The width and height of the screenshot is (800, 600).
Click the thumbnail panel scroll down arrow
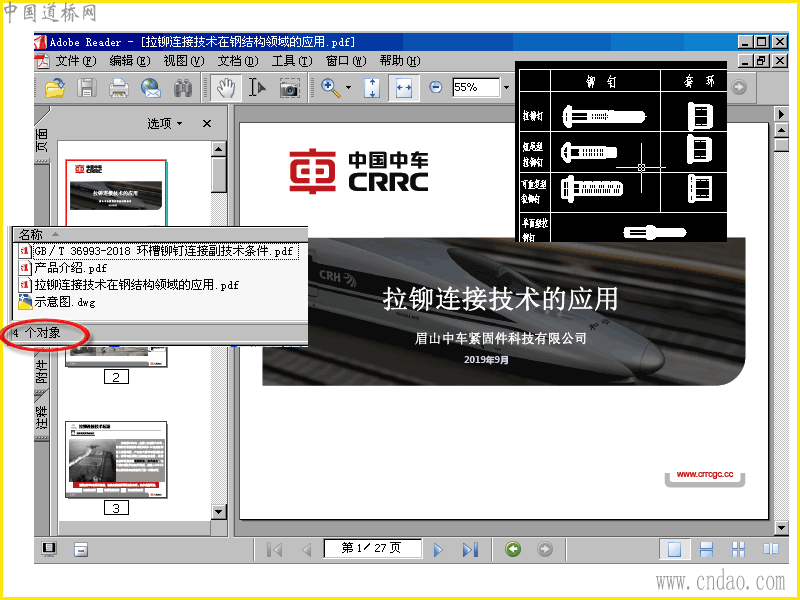click(x=218, y=512)
